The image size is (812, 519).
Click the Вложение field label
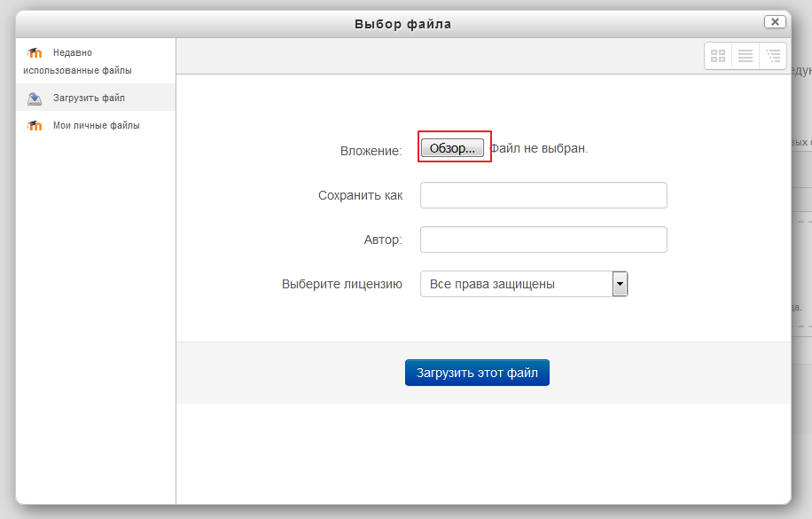[371, 152]
